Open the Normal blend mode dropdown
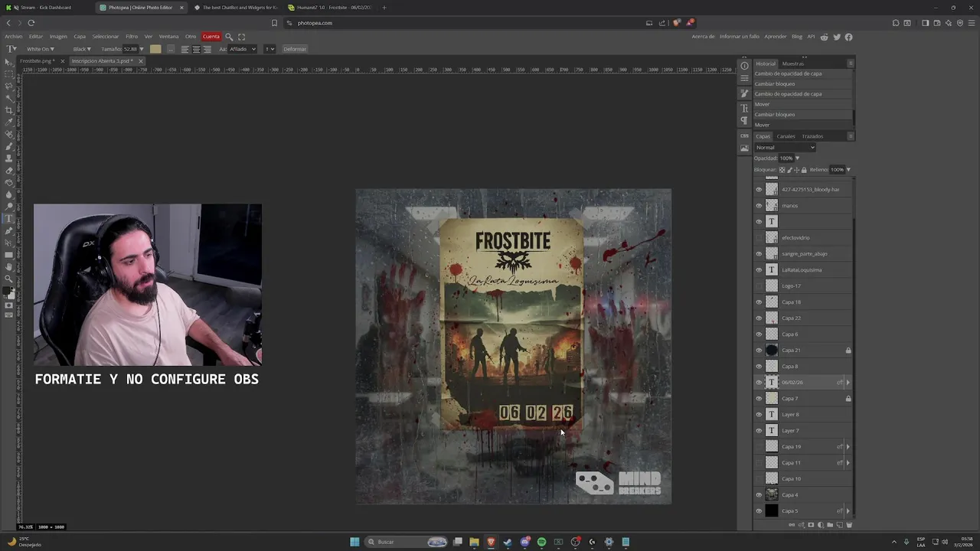Viewport: 980px width, 551px height. click(x=785, y=147)
